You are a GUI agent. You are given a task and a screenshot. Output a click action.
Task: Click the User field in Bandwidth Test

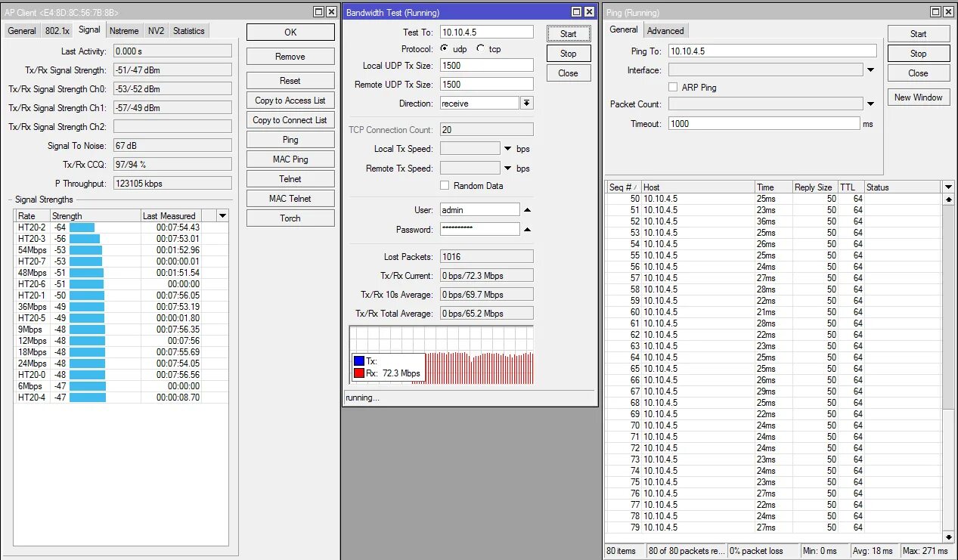coord(480,209)
